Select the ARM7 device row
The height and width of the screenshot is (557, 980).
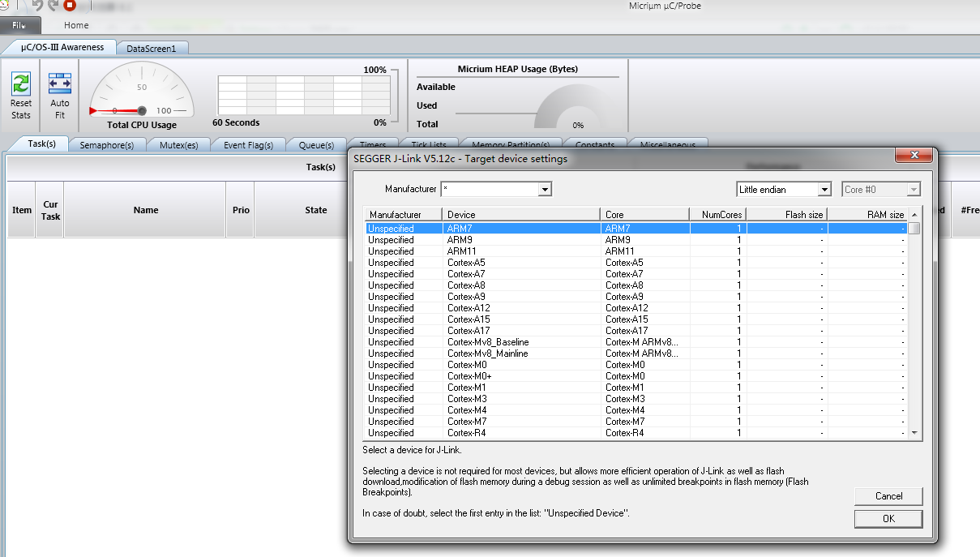pos(636,229)
